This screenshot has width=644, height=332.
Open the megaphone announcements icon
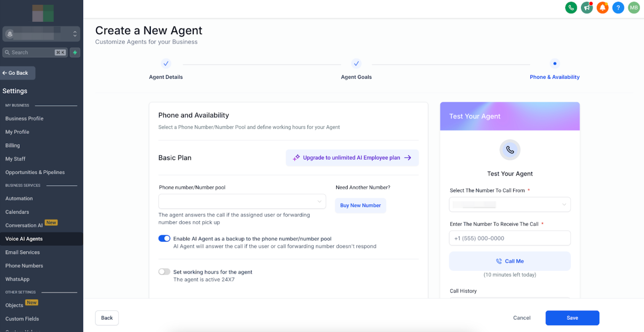(587, 7)
